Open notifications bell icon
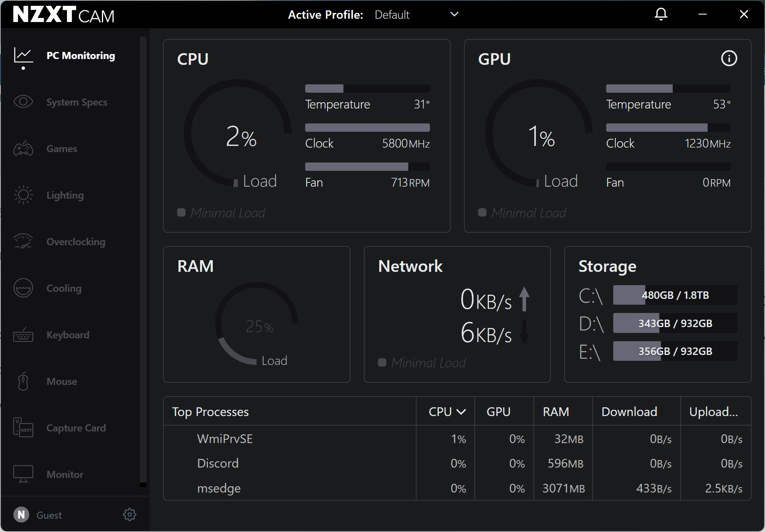The height and width of the screenshot is (532, 765). point(661,14)
